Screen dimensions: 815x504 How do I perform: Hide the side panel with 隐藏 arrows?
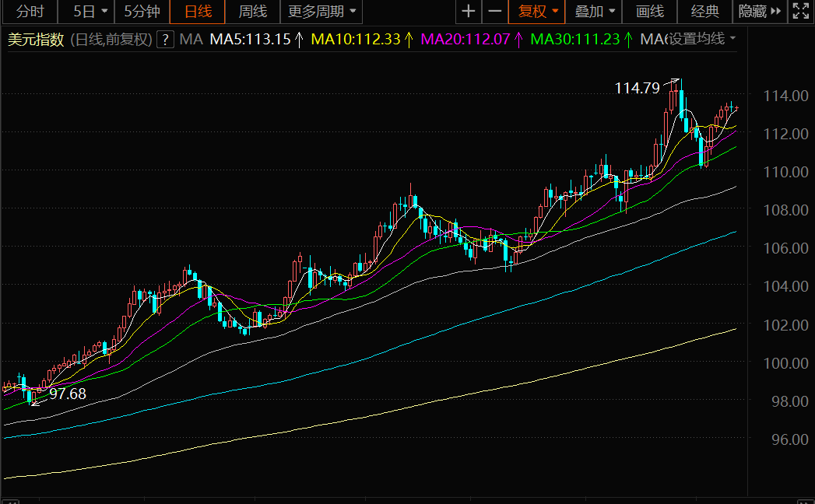[x=759, y=12]
